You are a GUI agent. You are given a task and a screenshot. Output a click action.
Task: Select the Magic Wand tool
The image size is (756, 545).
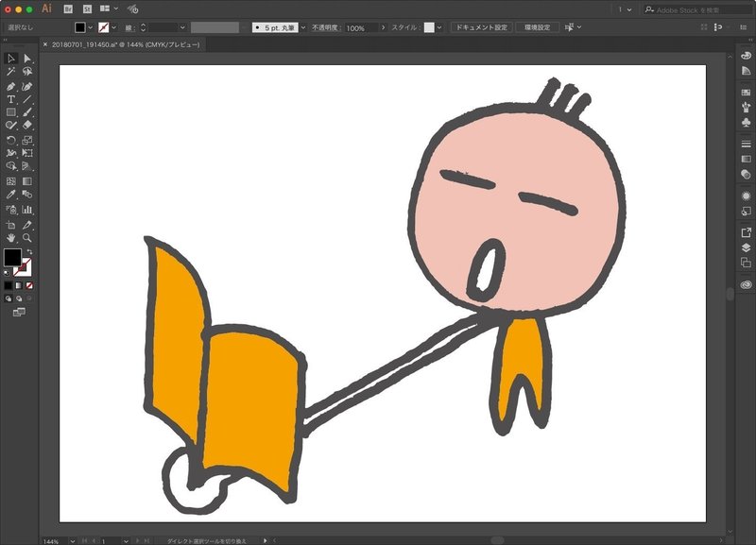pyautogui.click(x=10, y=72)
